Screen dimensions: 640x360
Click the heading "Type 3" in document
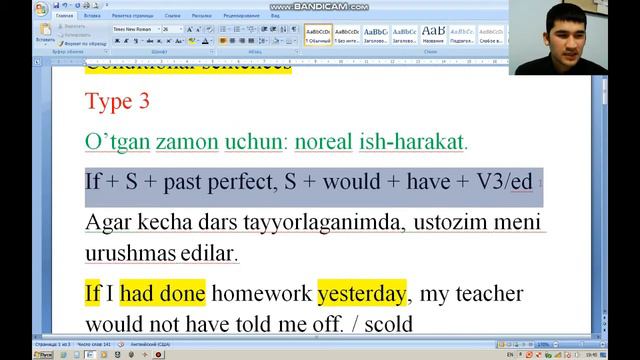(x=117, y=101)
